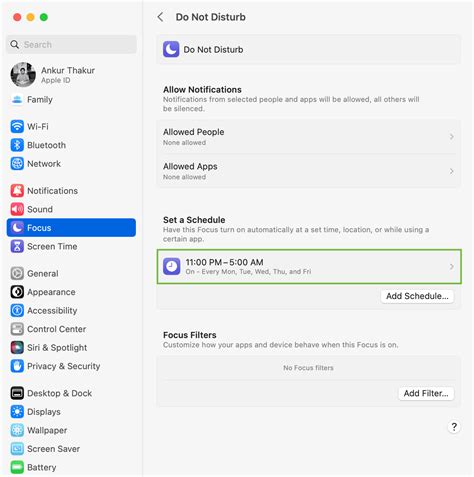Click the Wallpaper icon
The image size is (474, 477).
pyautogui.click(x=17, y=430)
